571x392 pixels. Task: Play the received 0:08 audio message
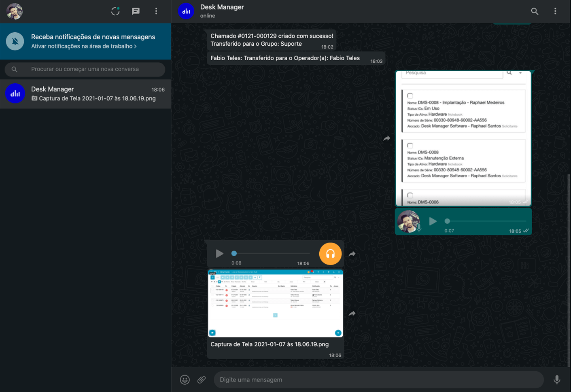(219, 254)
